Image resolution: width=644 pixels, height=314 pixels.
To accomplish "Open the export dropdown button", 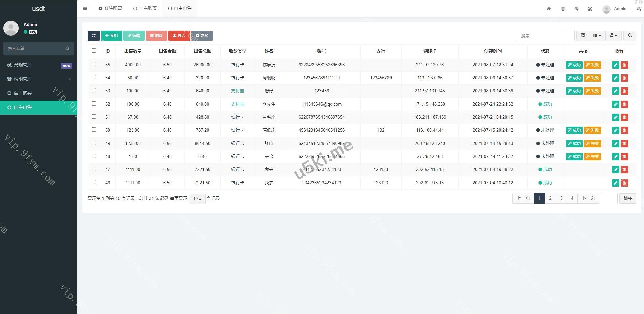I will pyautogui.click(x=613, y=36).
